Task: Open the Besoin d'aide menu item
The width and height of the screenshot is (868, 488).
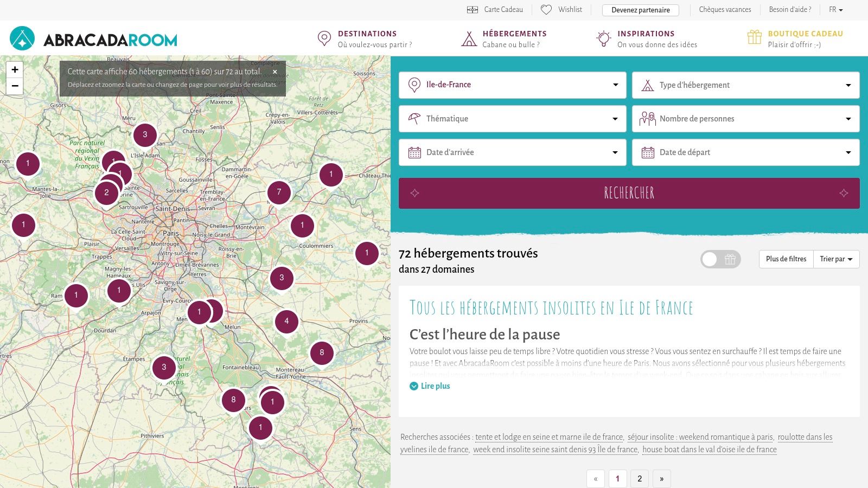Action: 790,10
